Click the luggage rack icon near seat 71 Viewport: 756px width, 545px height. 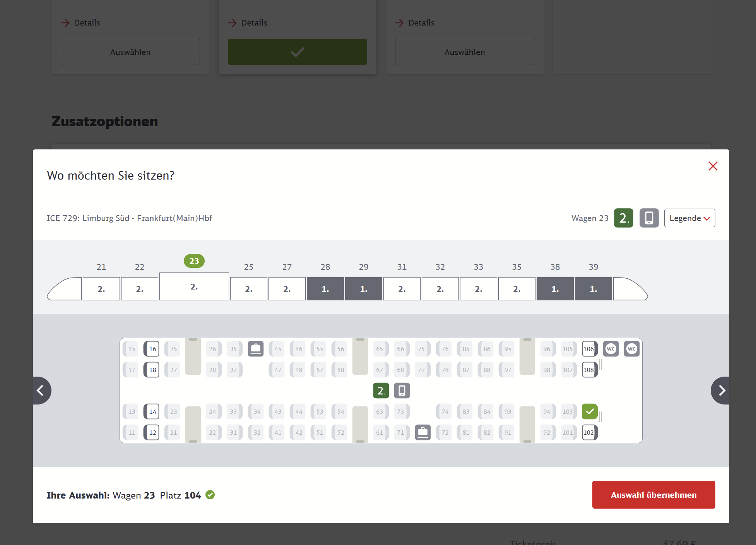point(422,432)
